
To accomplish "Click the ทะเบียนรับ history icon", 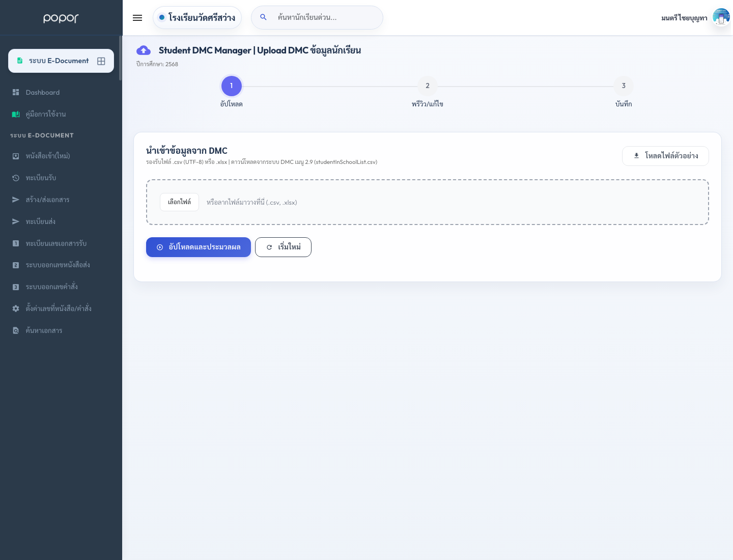I will pos(16,178).
